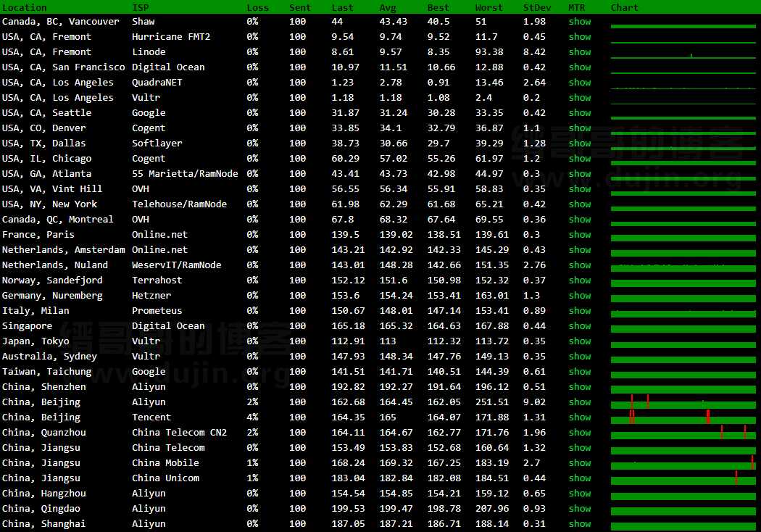Image resolution: width=761 pixels, height=532 pixels.
Task: Open show link for Jiangsu China Unicom
Action: point(580,478)
